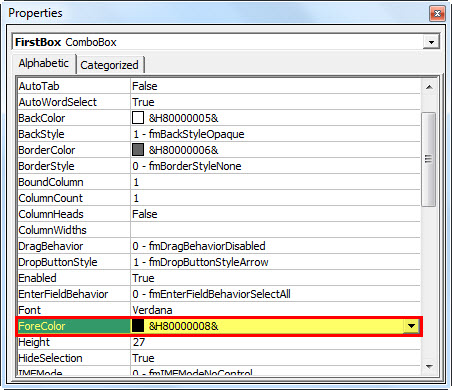The width and height of the screenshot is (452, 390).
Task: Click the vertical scrollbar thumb
Action: (429, 159)
